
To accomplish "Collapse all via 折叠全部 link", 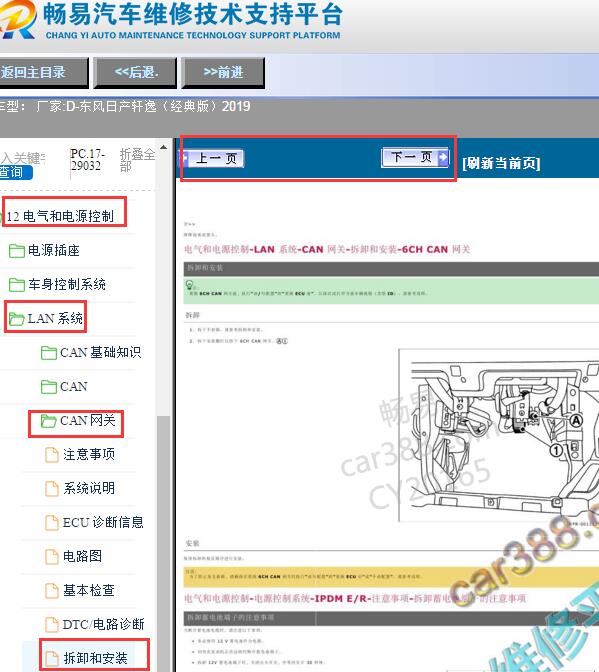I will (137, 160).
